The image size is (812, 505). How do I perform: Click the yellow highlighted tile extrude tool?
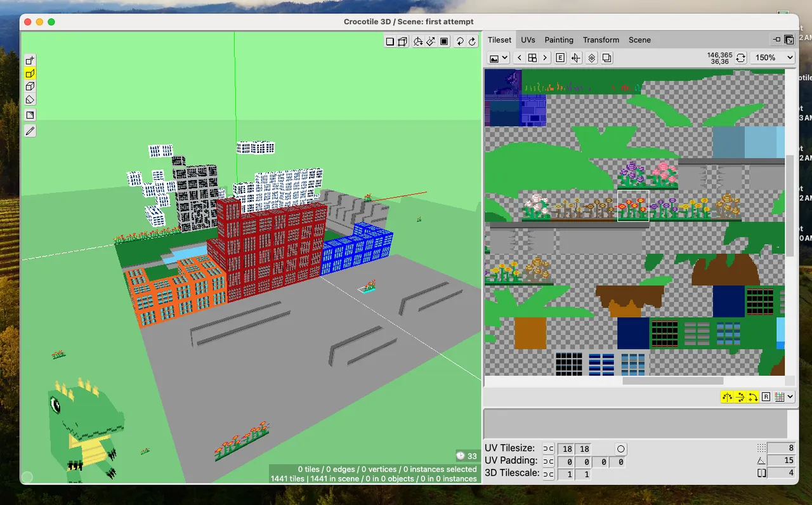(30, 74)
